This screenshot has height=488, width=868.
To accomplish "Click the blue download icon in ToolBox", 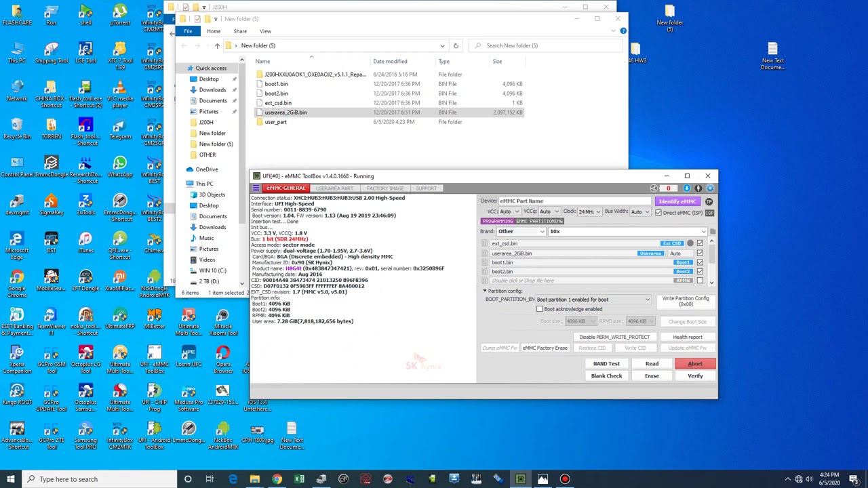I will click(687, 188).
